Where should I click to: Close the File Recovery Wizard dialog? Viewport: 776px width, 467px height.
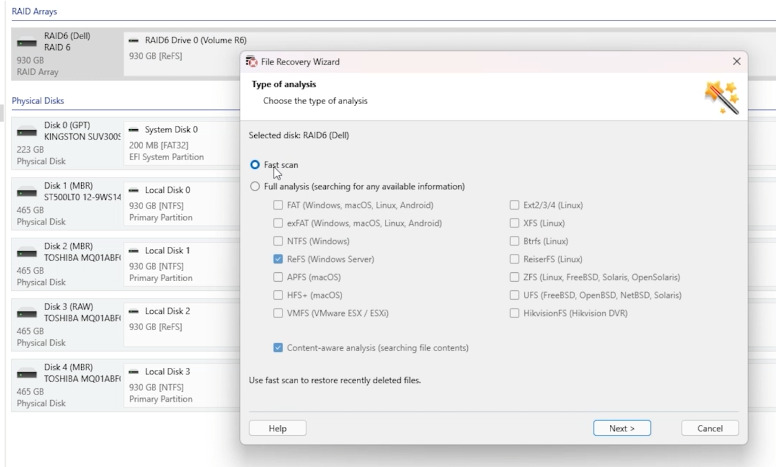(736, 61)
